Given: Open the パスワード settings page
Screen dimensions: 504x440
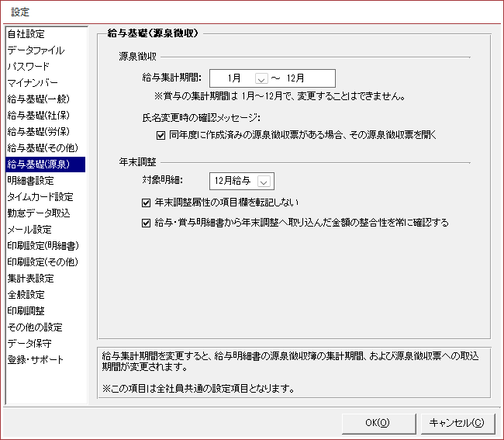Looking at the screenshot, I should [x=29, y=67].
